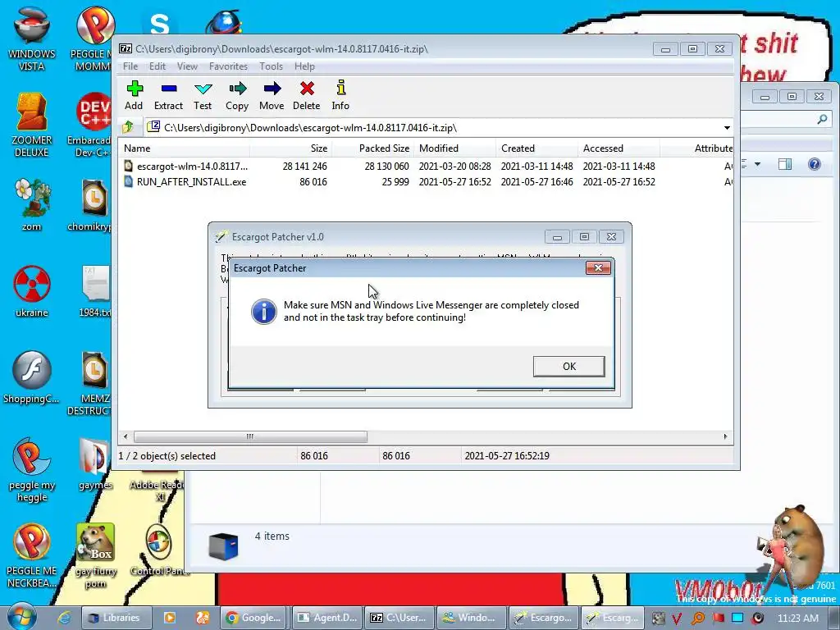Switch to the Windo... Messenger taskbar button
The image size is (840, 630).
[x=471, y=618]
